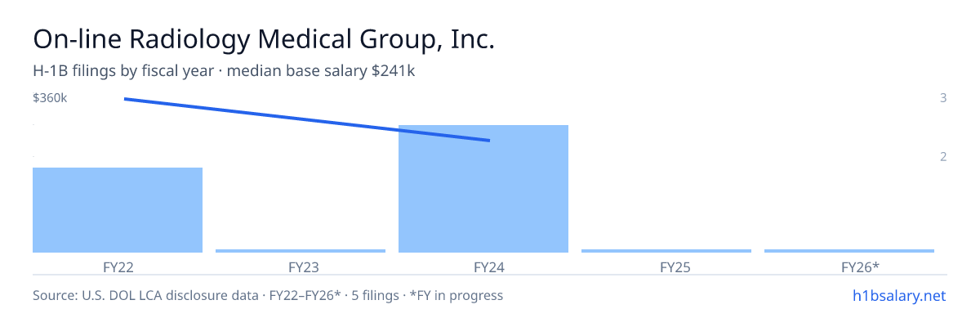Click the right axis value 3
Image resolution: width=980 pixels, height=327 pixels.
(943, 98)
